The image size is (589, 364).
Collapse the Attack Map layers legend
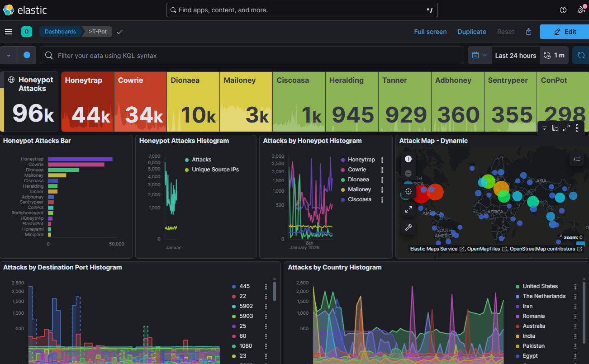(576, 159)
